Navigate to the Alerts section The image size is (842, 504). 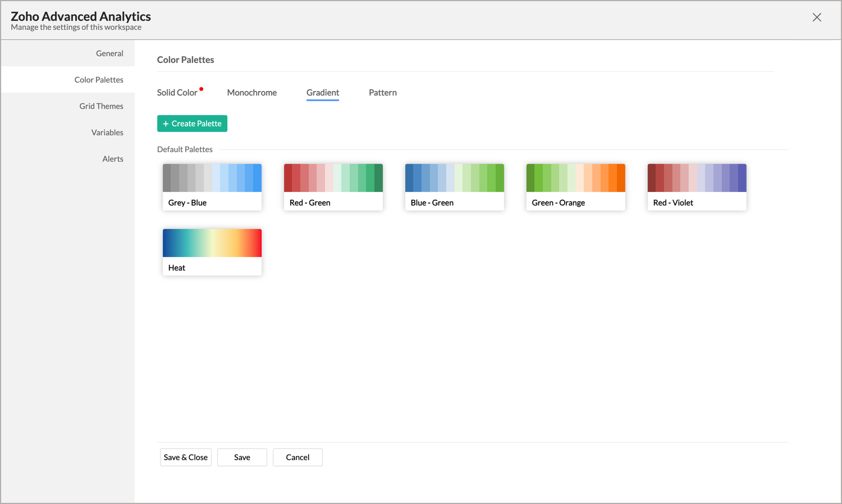[x=113, y=158]
